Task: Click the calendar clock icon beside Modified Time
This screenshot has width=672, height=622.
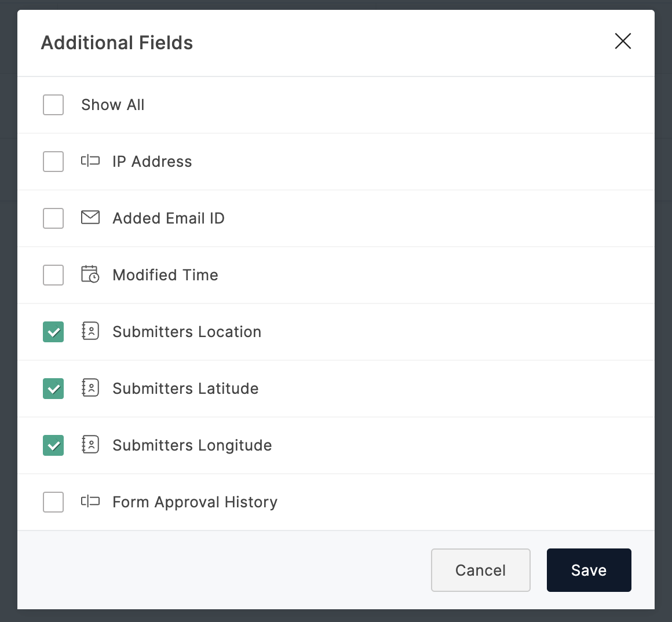Action: tap(90, 274)
